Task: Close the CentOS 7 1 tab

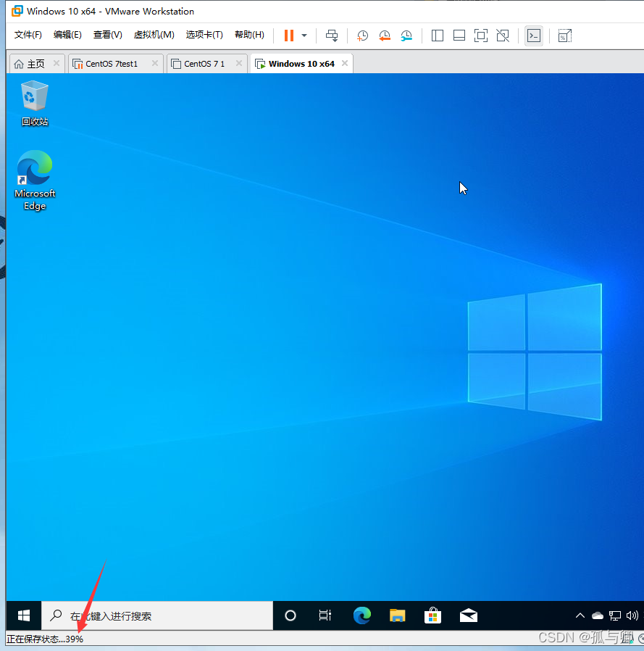Action: pyautogui.click(x=239, y=63)
